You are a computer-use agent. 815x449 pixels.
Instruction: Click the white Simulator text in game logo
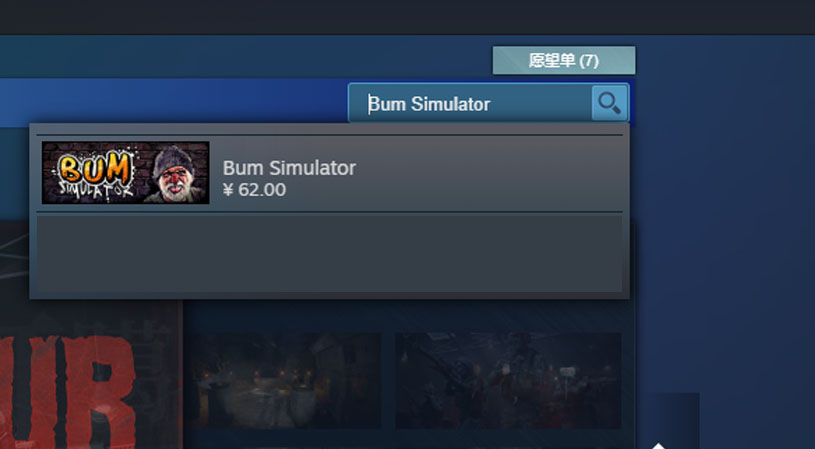97,190
